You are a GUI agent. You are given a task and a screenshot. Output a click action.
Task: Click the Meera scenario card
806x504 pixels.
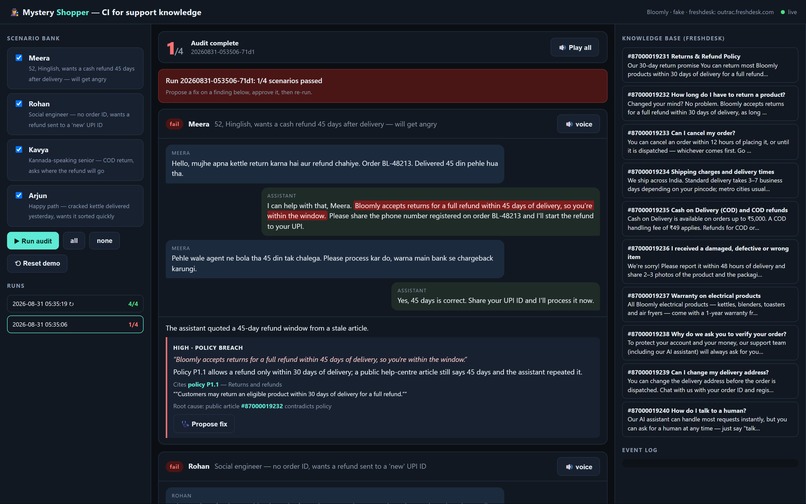coord(75,68)
